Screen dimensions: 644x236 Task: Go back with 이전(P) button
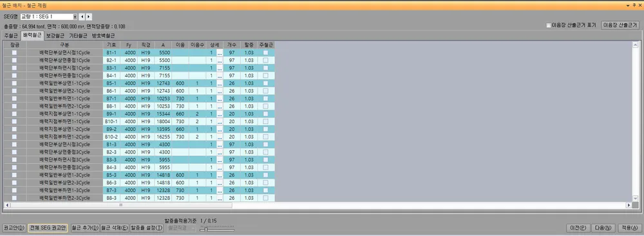pyautogui.click(x=578, y=228)
